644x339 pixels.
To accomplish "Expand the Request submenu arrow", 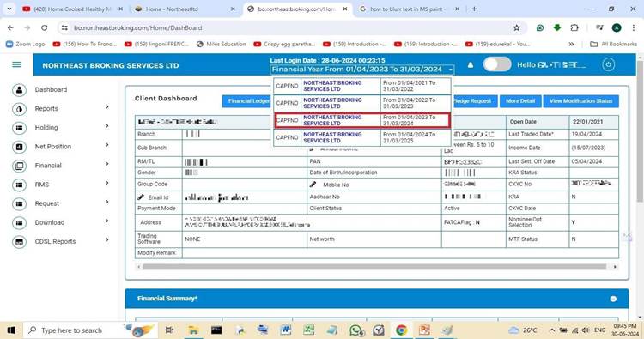I will pyautogui.click(x=106, y=202).
